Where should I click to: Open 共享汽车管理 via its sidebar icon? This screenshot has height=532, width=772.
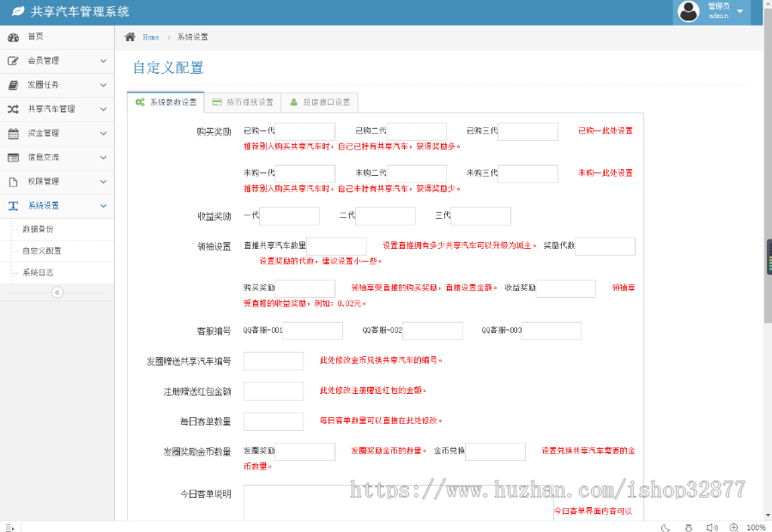pyautogui.click(x=15, y=109)
